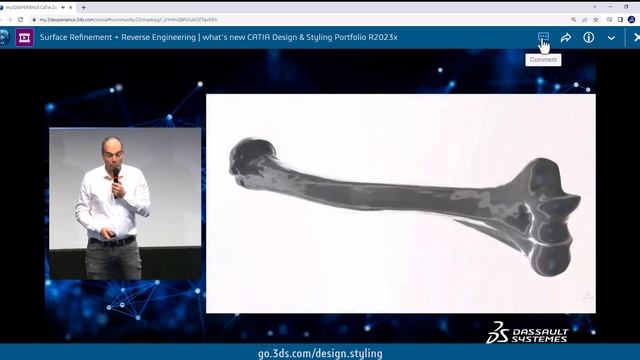
Task: Click the purple media type icon
Action: pyautogui.click(x=24, y=38)
